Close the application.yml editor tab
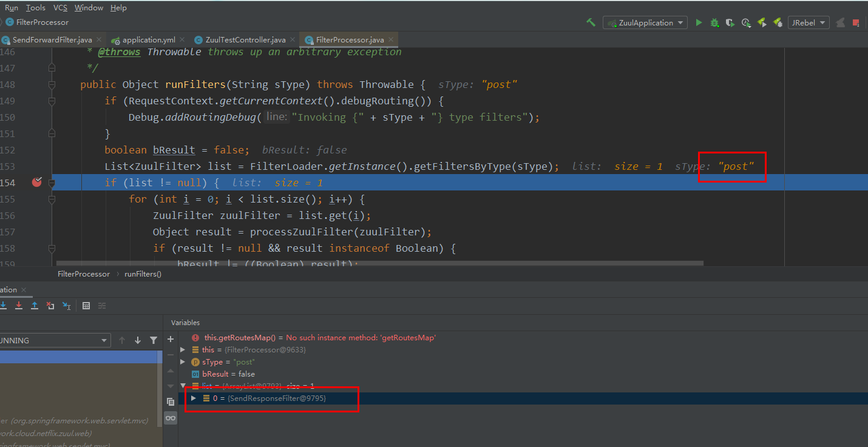The height and width of the screenshot is (447, 868). click(182, 39)
